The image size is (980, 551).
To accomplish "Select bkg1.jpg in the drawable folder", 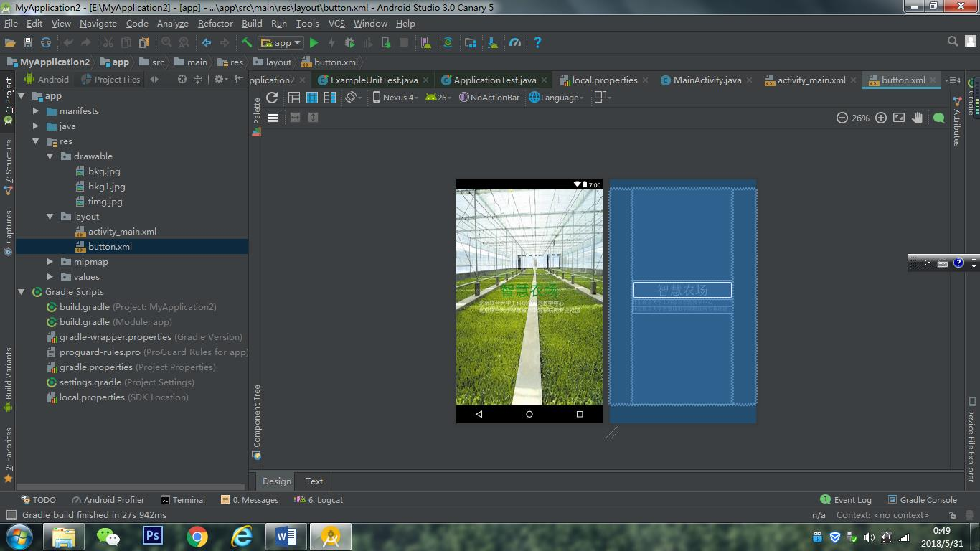I will click(106, 187).
